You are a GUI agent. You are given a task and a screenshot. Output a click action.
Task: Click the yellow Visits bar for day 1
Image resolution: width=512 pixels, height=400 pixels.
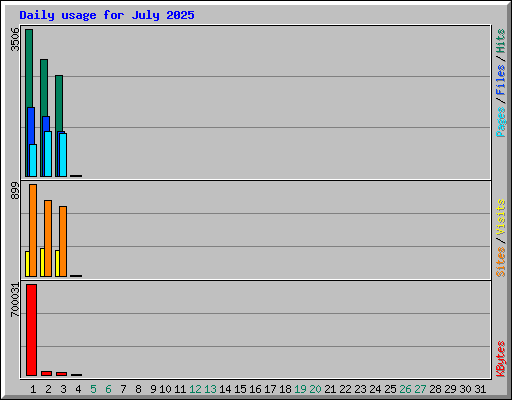(x=27, y=264)
